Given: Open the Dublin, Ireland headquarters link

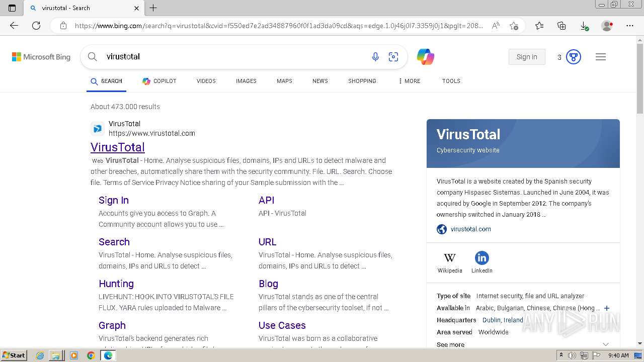Looking at the screenshot, I should pyautogui.click(x=503, y=320).
